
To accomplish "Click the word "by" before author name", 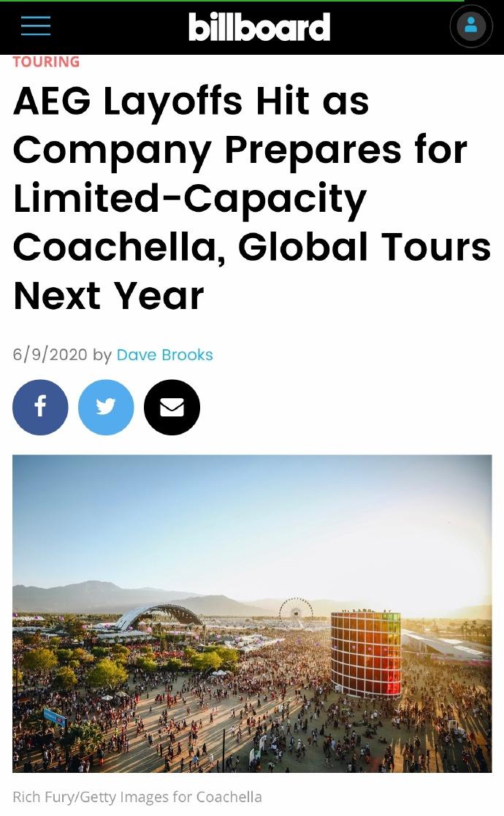I will point(102,355).
